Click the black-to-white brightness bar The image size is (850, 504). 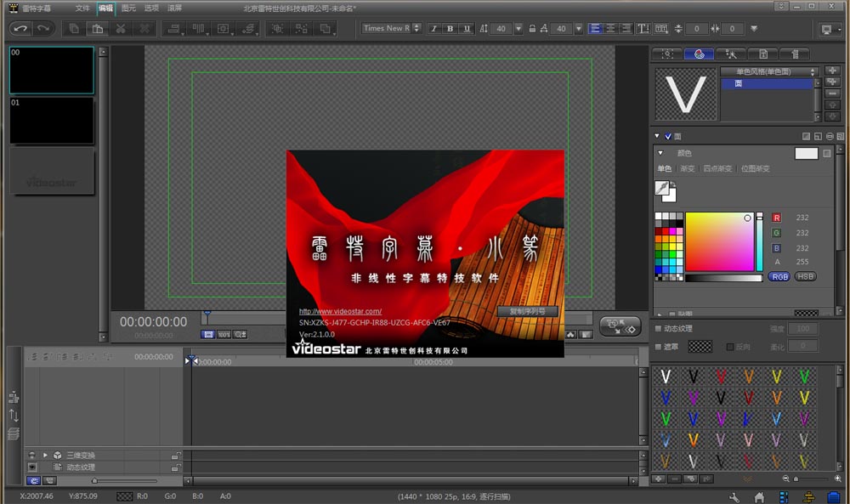click(x=723, y=278)
